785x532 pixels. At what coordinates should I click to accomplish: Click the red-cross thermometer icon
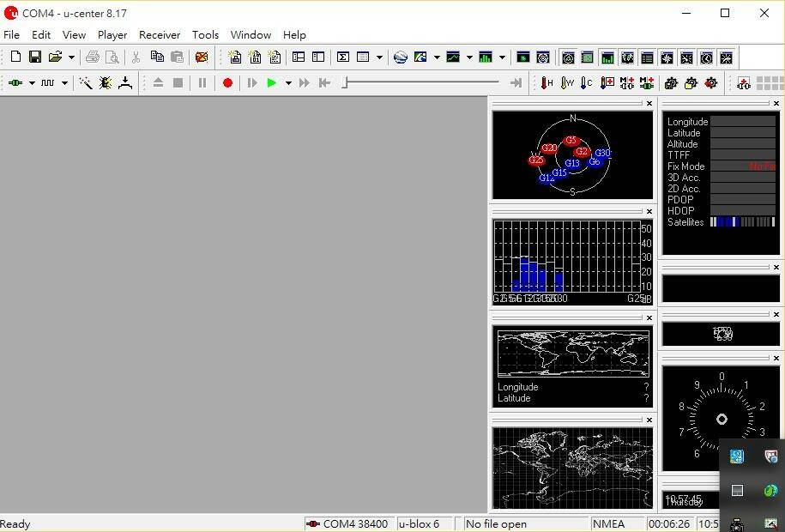tap(607, 82)
